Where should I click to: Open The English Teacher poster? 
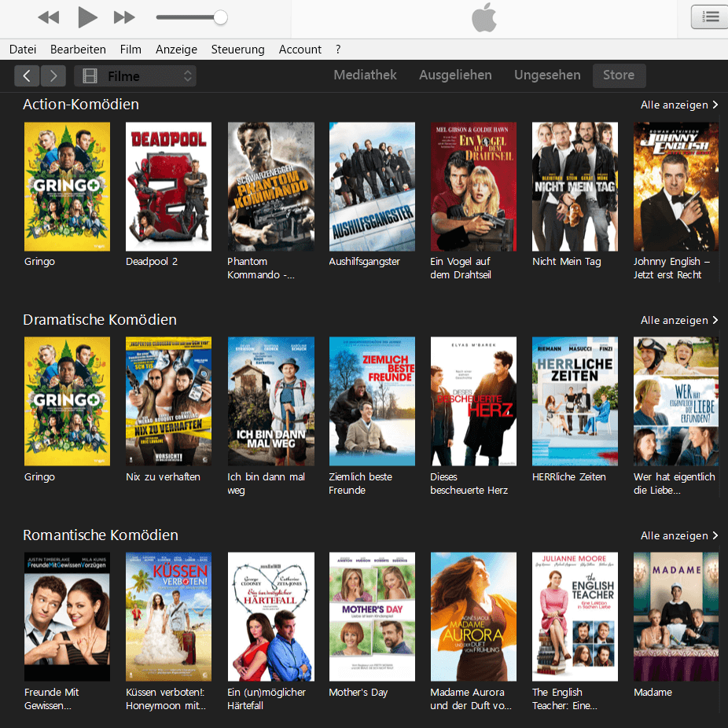click(575, 616)
